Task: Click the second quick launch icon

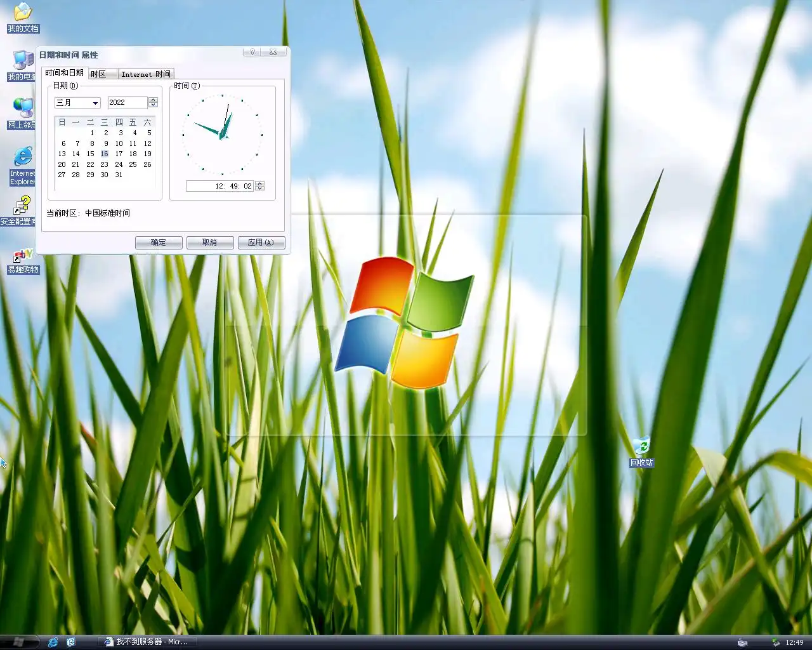Action: point(71,642)
